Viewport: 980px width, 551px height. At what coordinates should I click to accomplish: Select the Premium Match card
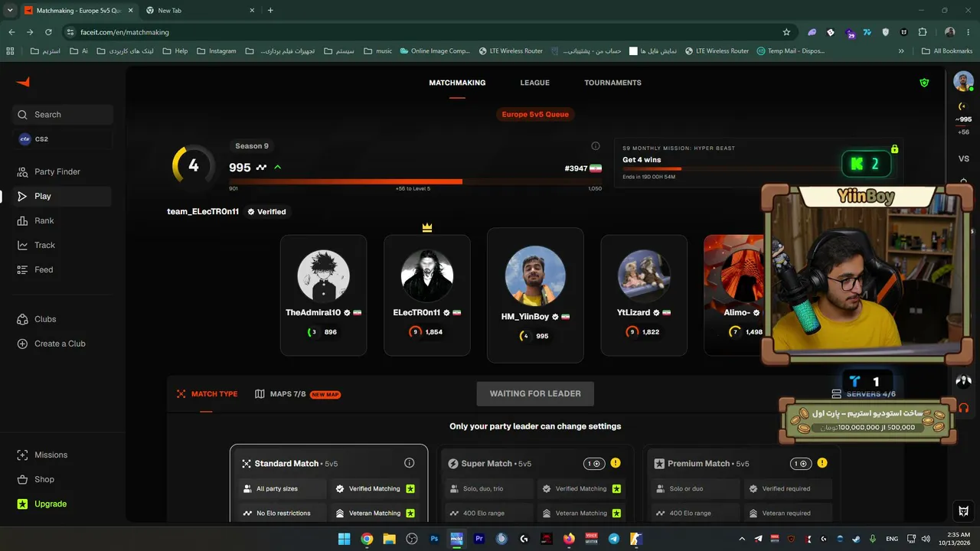pos(742,484)
